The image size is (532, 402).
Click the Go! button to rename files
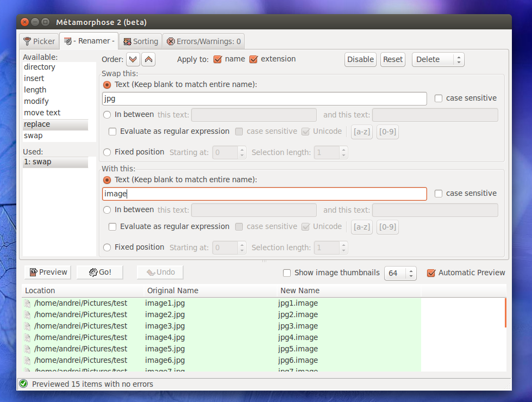coord(99,272)
